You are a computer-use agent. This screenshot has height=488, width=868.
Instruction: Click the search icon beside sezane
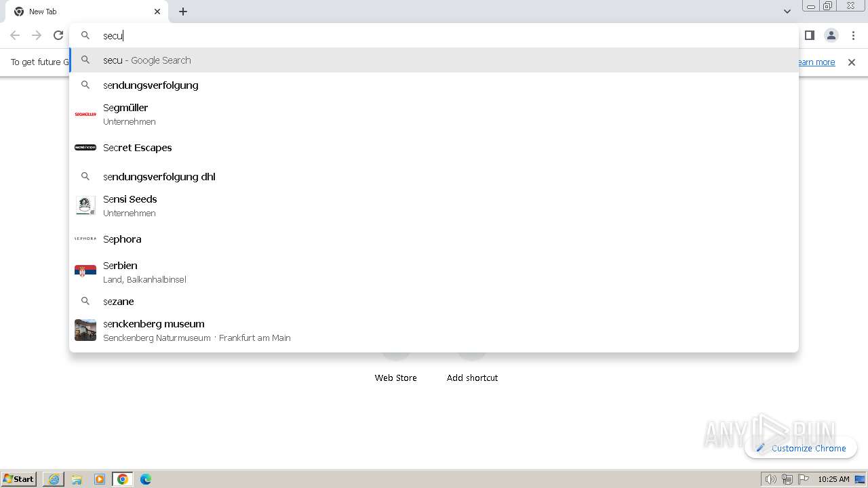(85, 302)
